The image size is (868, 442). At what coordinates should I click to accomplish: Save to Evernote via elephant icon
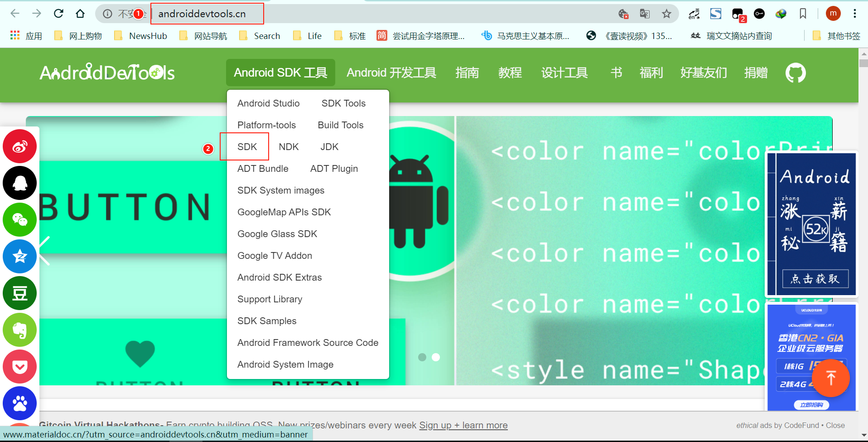[19, 330]
